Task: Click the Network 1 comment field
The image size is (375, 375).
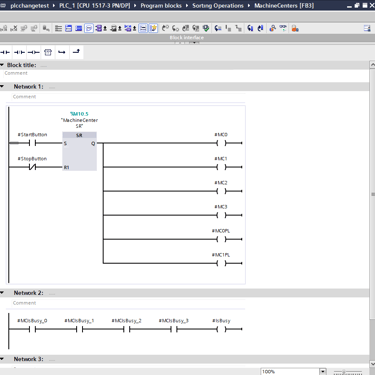Action: click(128, 97)
